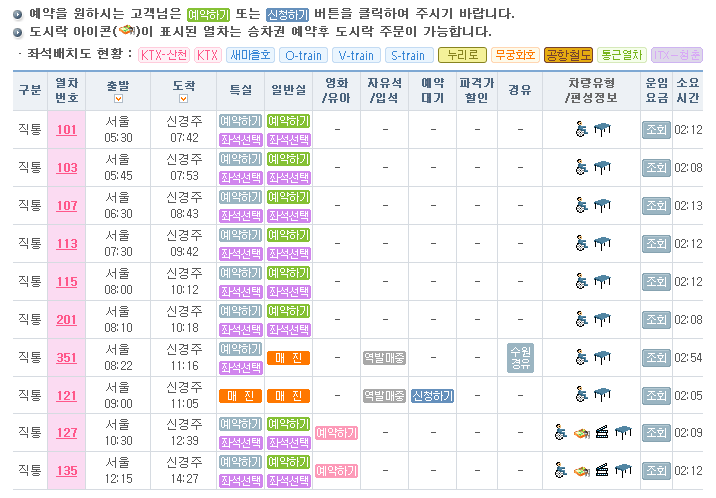Open train number 135 details

tap(67, 471)
